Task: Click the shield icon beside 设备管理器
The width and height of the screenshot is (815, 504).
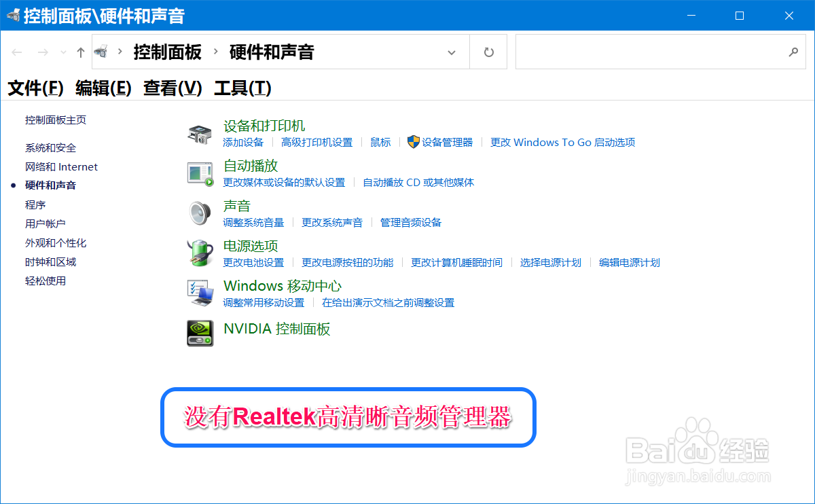Action: 413,142
